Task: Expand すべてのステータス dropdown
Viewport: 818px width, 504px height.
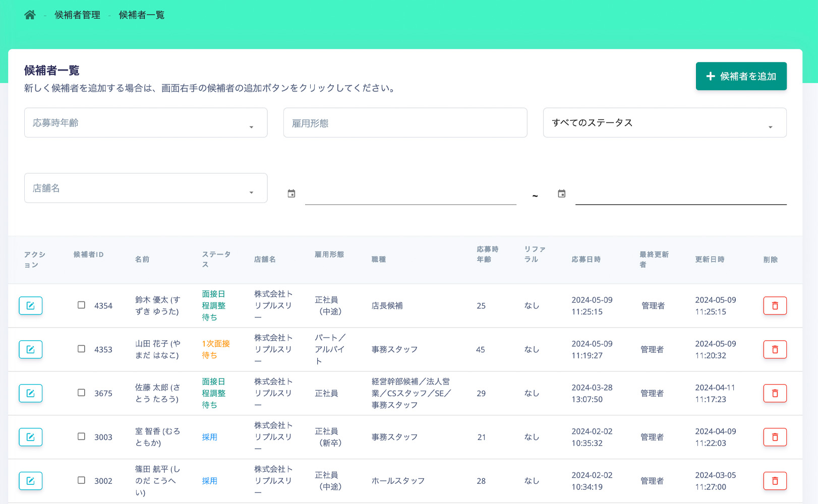Action: (x=665, y=122)
